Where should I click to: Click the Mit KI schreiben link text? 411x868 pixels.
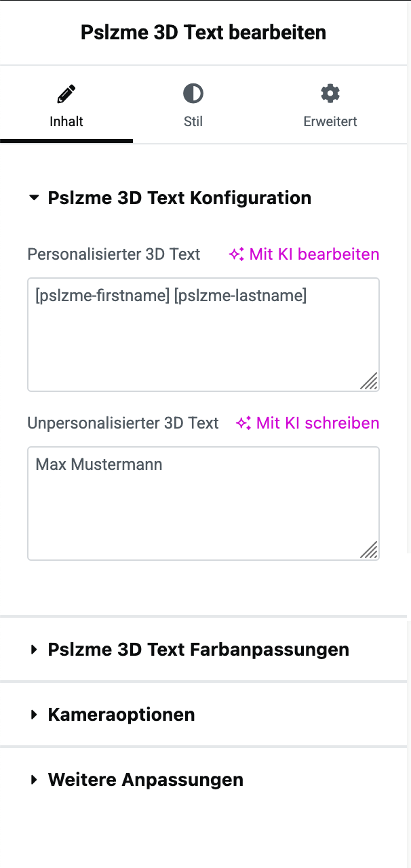point(318,423)
